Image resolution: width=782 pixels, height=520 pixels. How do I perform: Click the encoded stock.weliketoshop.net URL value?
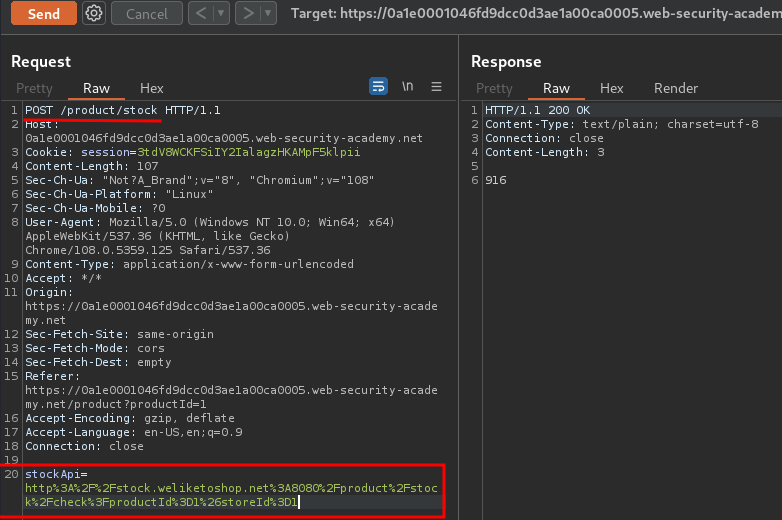(231, 495)
